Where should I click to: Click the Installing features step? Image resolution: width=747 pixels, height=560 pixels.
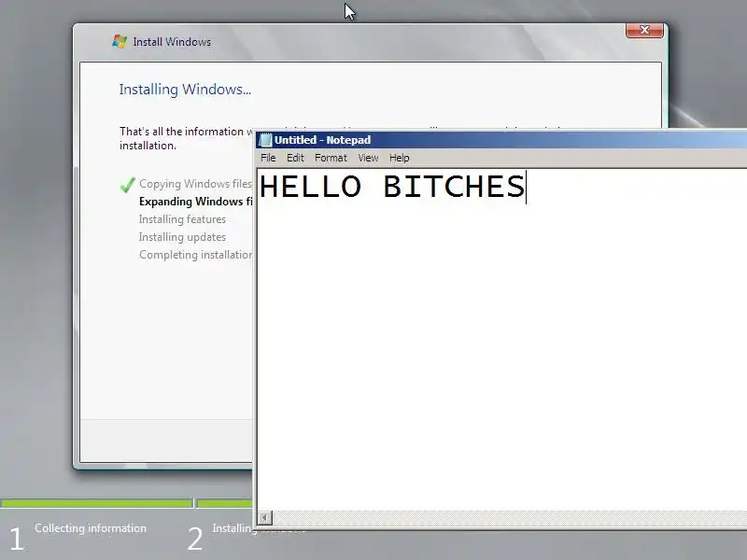click(182, 219)
